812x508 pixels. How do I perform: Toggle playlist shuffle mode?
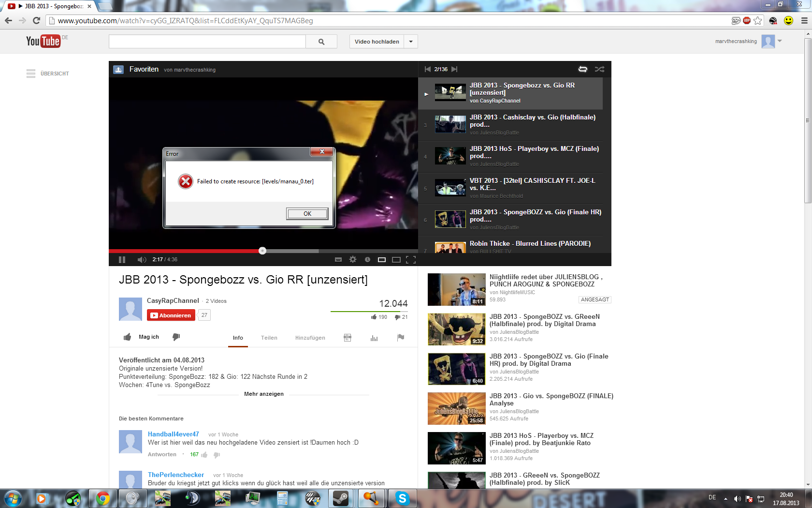tap(599, 69)
